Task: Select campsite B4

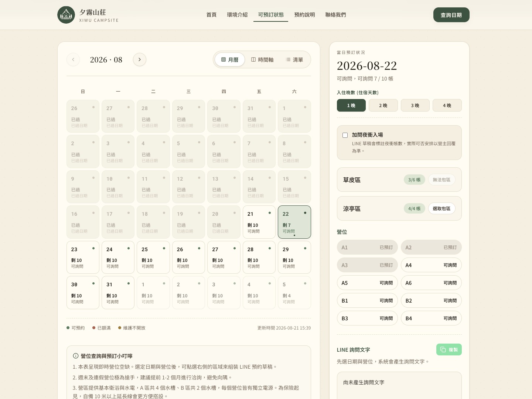Action: pyautogui.click(x=431, y=318)
